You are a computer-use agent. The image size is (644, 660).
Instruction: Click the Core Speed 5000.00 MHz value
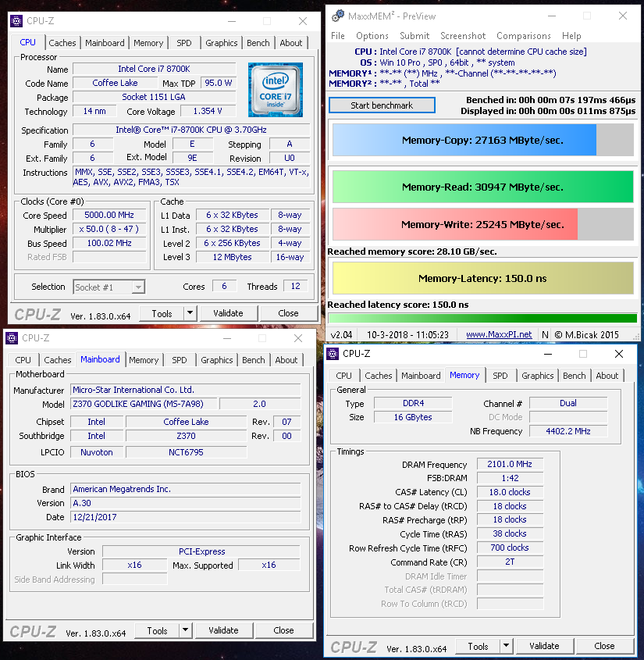click(109, 215)
